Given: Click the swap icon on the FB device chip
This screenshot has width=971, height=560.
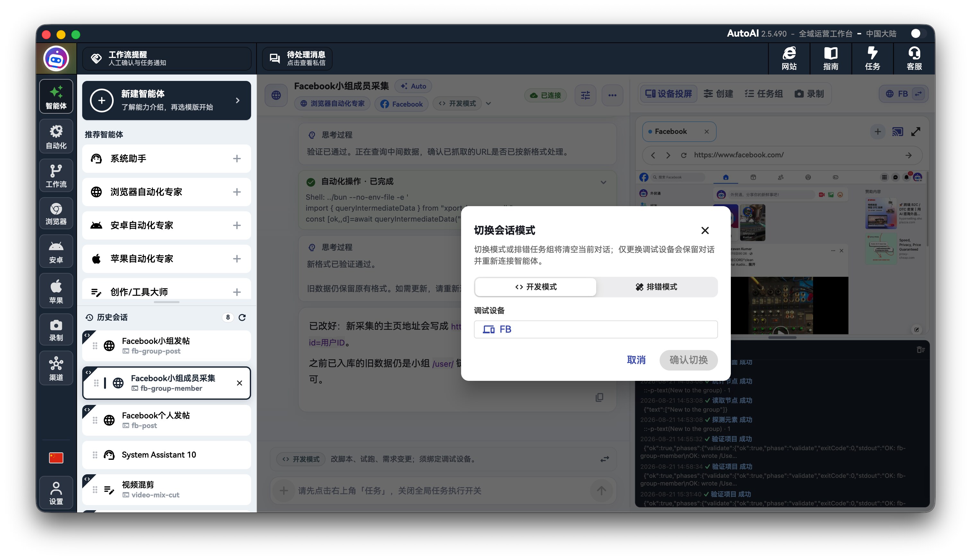Looking at the screenshot, I should click(x=918, y=94).
